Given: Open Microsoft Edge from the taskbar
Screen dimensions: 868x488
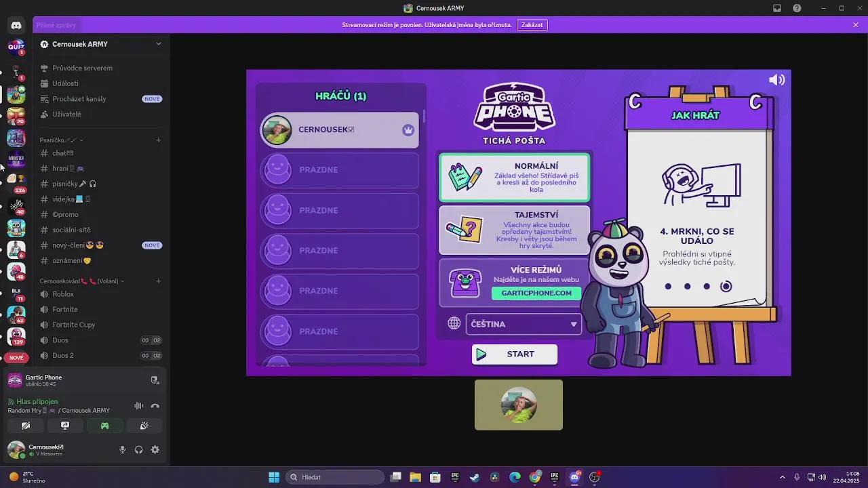Looking at the screenshot, I should 515,477.
